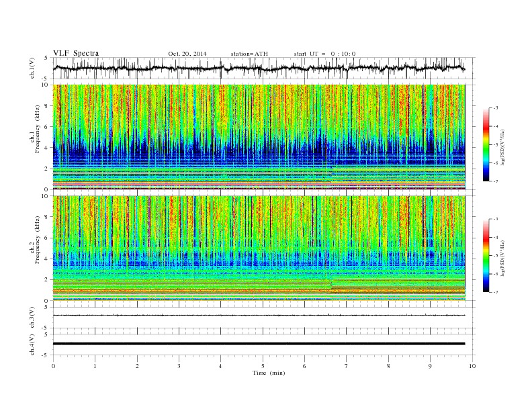Click the "-4" label on ch.2 colorbar
The width and height of the screenshot is (532, 411).
[x=496, y=237]
